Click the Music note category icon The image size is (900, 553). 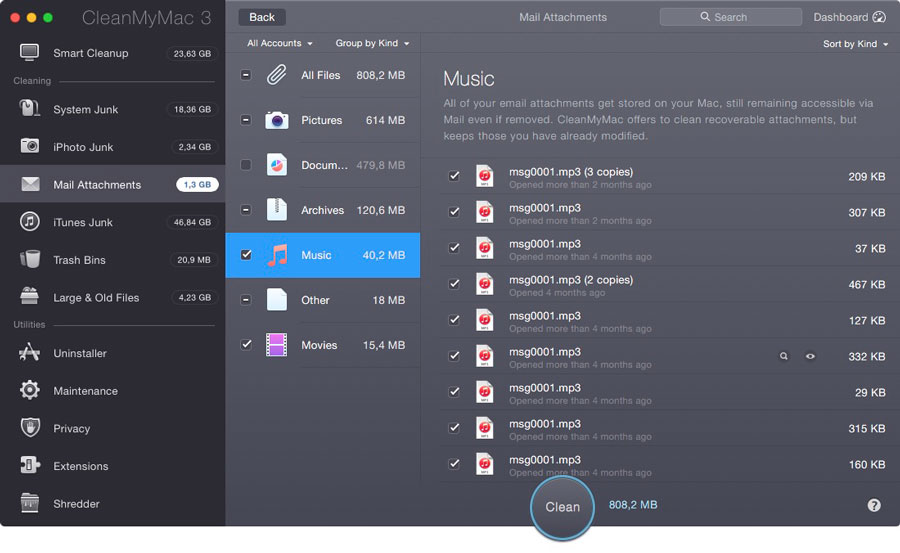point(278,255)
